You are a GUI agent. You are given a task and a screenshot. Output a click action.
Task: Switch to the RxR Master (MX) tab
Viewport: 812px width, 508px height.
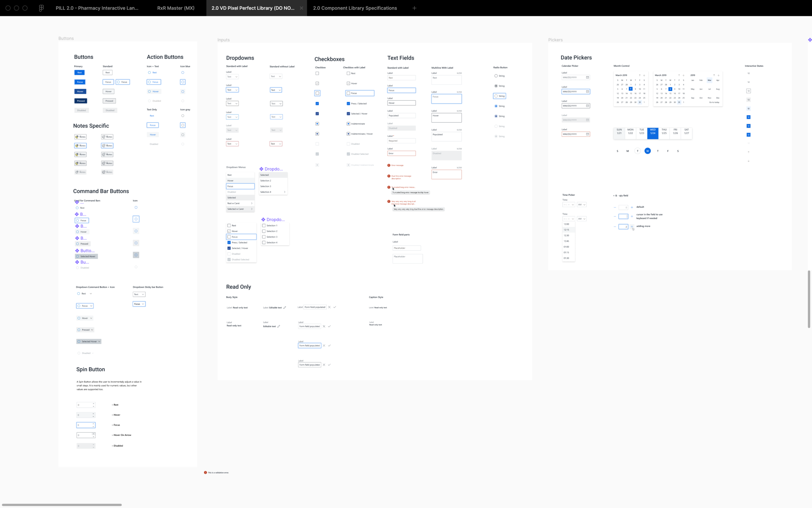tap(176, 8)
